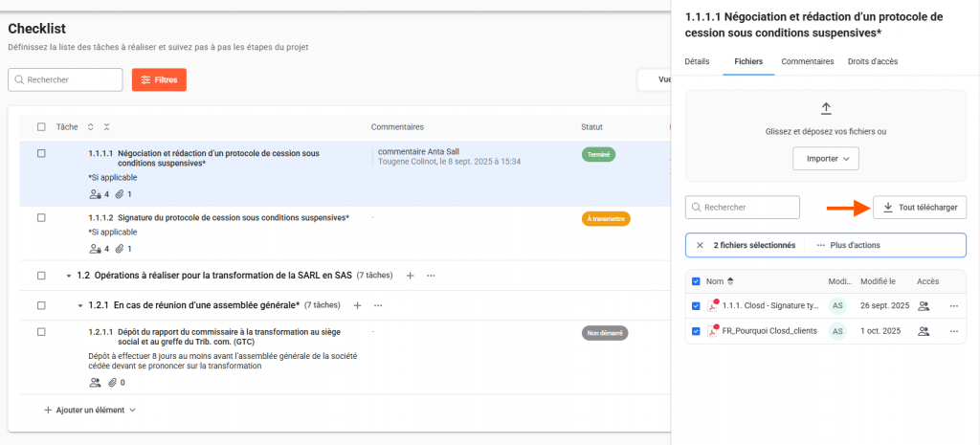
Task: Click the checklist Rechercher search field
Action: click(65, 80)
